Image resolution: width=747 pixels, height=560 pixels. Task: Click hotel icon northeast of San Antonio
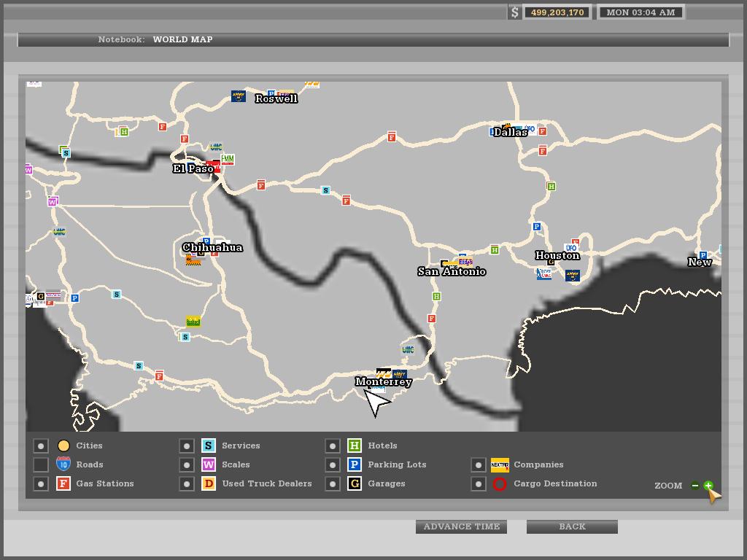point(495,250)
